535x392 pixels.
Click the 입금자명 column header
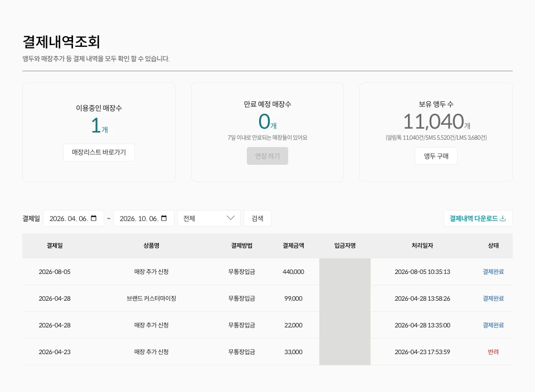345,246
